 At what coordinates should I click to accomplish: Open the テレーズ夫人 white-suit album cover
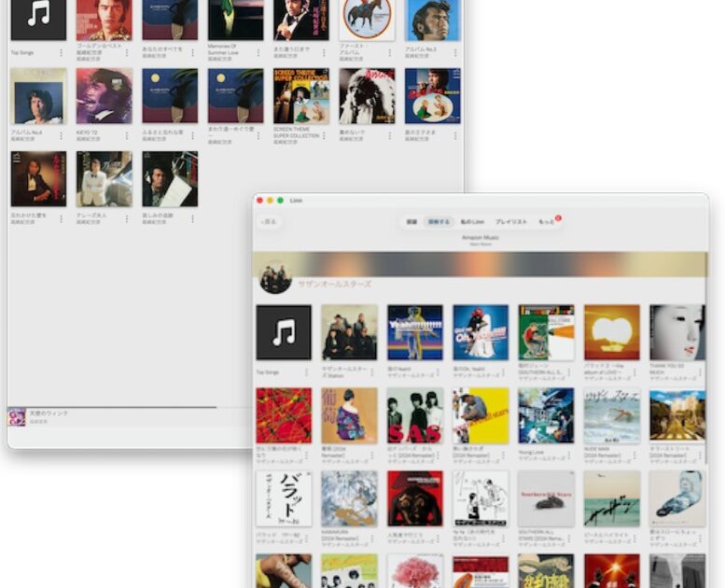(x=104, y=179)
